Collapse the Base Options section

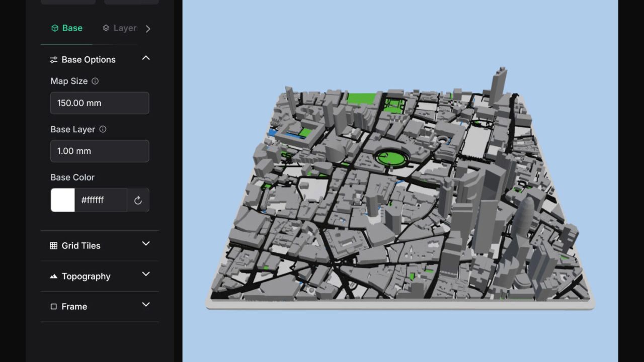pyautogui.click(x=146, y=58)
